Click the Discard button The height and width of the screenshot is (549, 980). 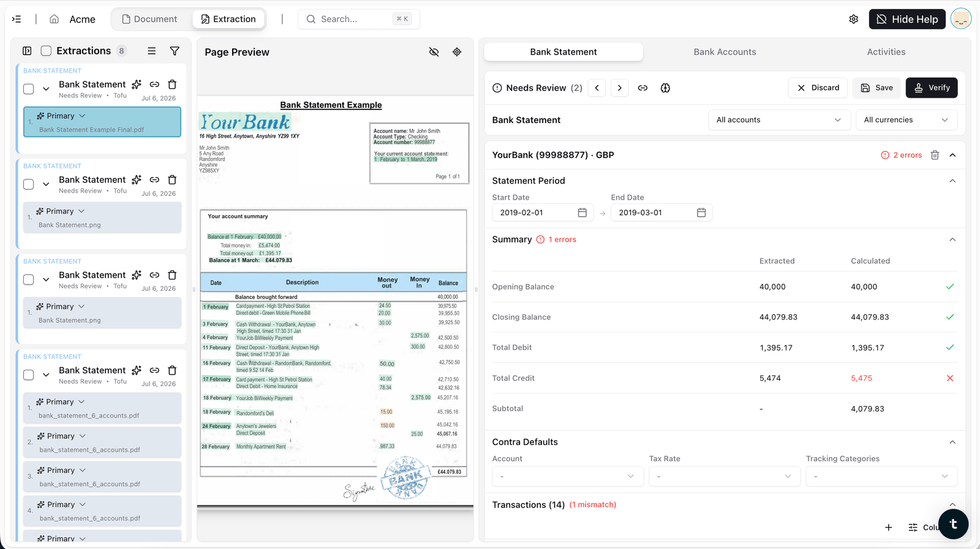(x=818, y=88)
